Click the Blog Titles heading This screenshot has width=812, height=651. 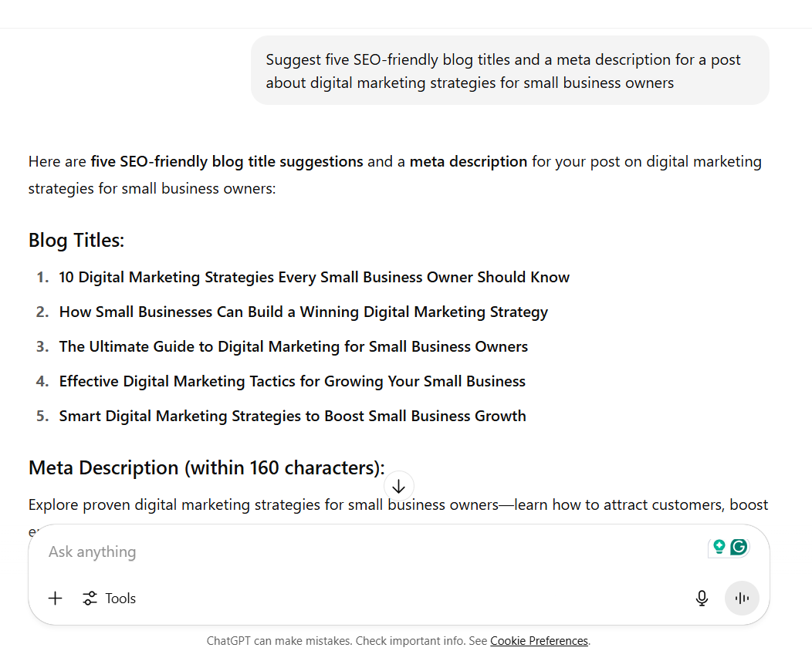[x=76, y=240]
